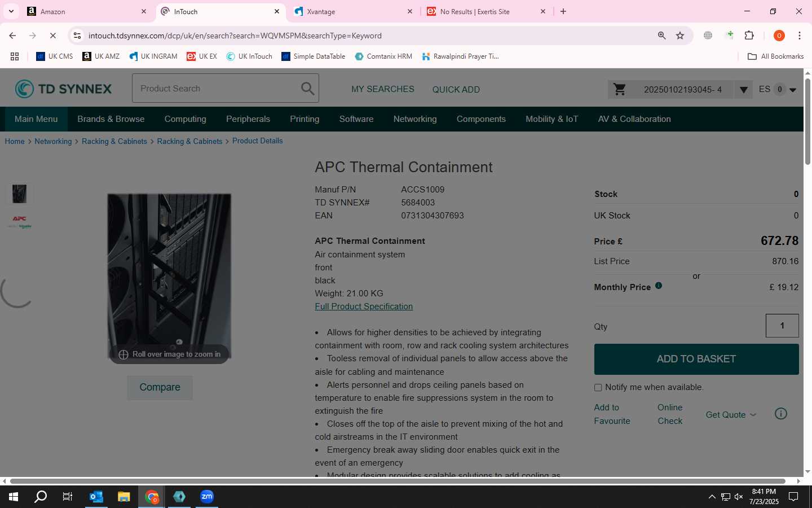812x508 pixels.
Task: Click the page vertical scrollbar
Action: click(x=807, y=121)
